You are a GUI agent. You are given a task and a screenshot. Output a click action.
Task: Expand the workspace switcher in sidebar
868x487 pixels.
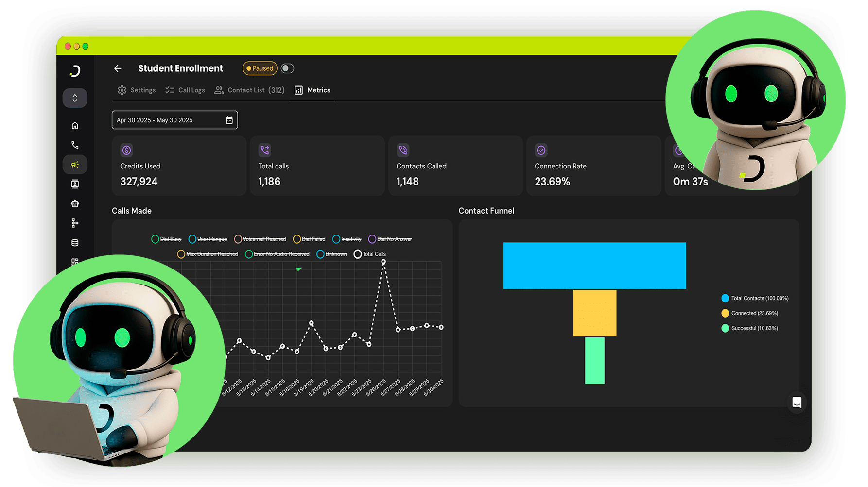(x=75, y=98)
